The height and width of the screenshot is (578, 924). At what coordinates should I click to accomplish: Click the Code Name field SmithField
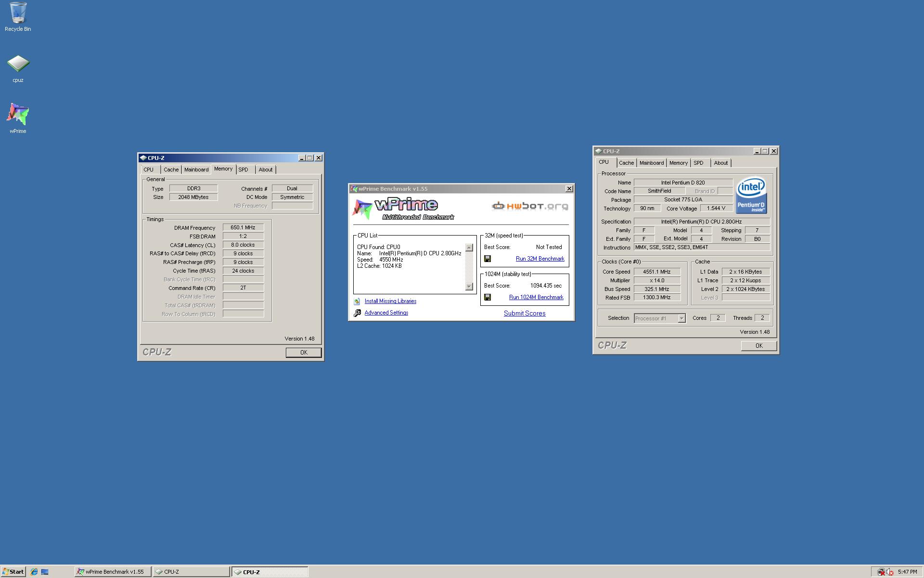pyautogui.click(x=659, y=191)
